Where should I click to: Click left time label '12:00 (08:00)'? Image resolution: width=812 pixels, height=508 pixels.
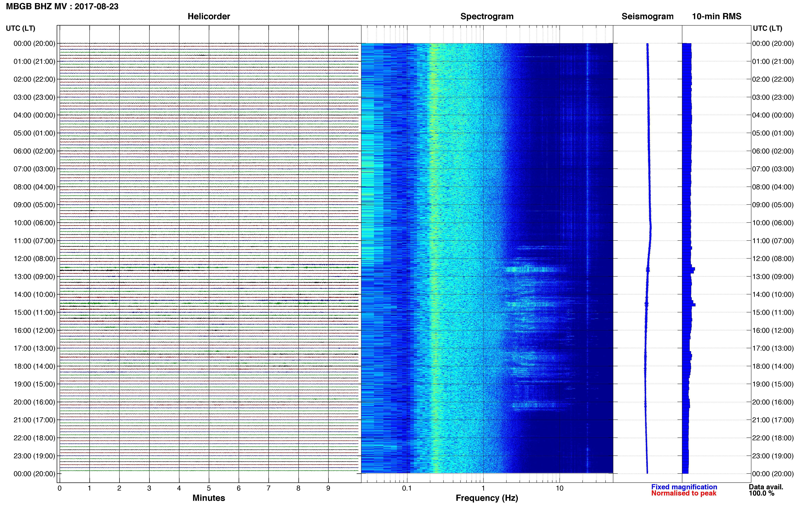click(34, 259)
